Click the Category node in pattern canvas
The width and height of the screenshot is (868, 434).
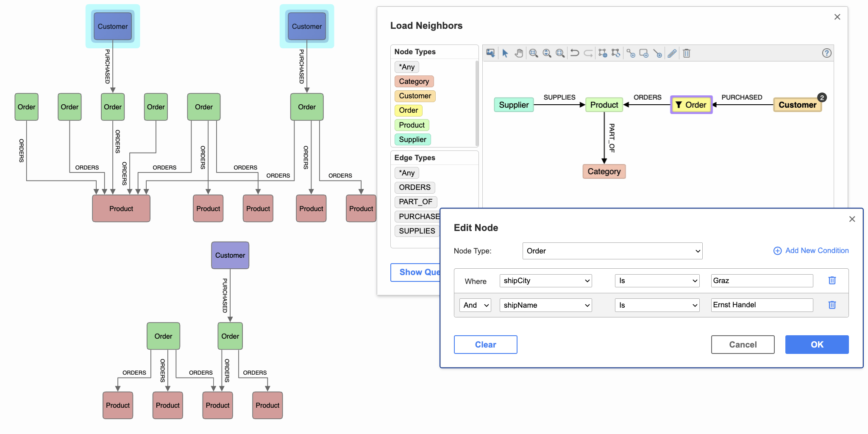point(604,172)
